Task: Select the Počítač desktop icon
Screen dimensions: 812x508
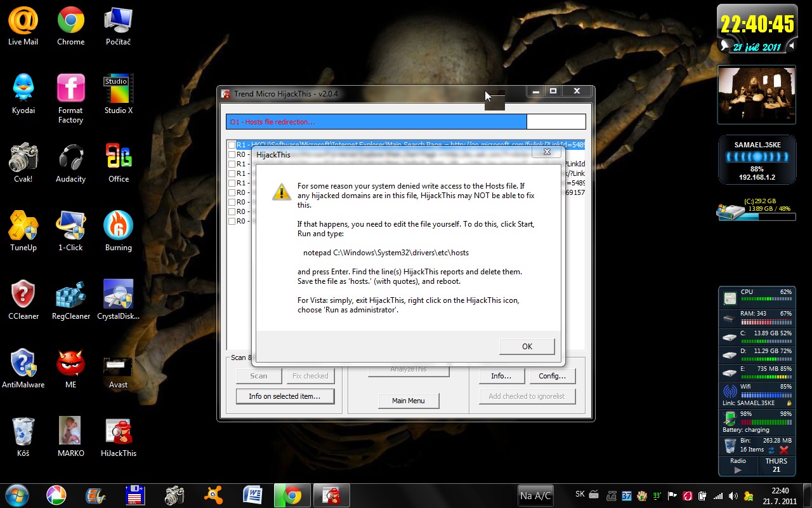Action: (x=118, y=27)
